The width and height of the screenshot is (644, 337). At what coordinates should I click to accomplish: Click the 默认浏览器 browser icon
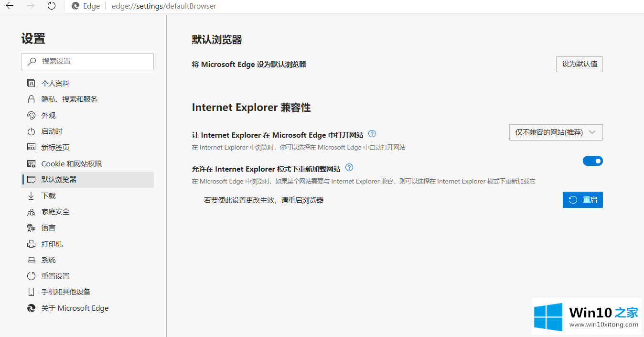point(31,180)
